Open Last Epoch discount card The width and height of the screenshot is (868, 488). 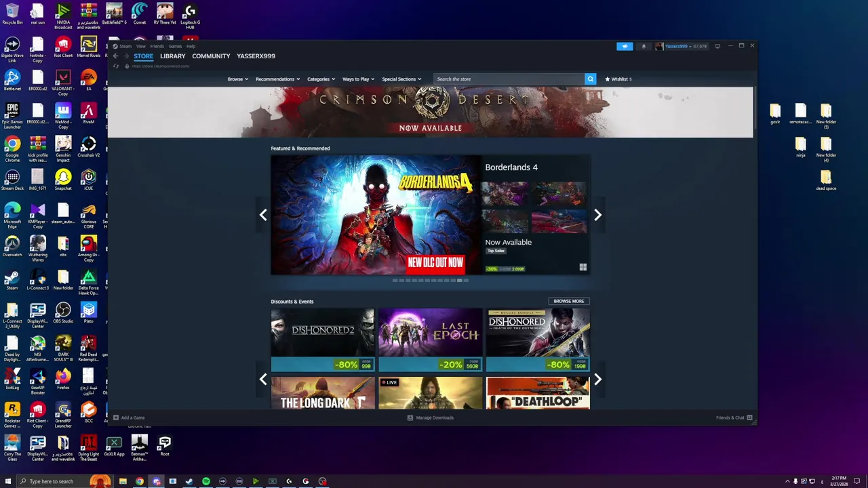click(430, 340)
